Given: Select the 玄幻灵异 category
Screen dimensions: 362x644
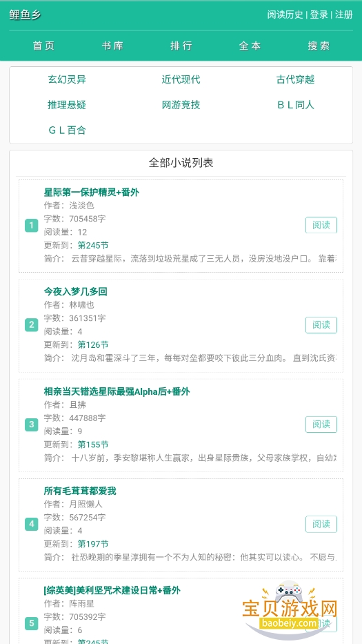Looking at the screenshot, I should pos(67,79).
